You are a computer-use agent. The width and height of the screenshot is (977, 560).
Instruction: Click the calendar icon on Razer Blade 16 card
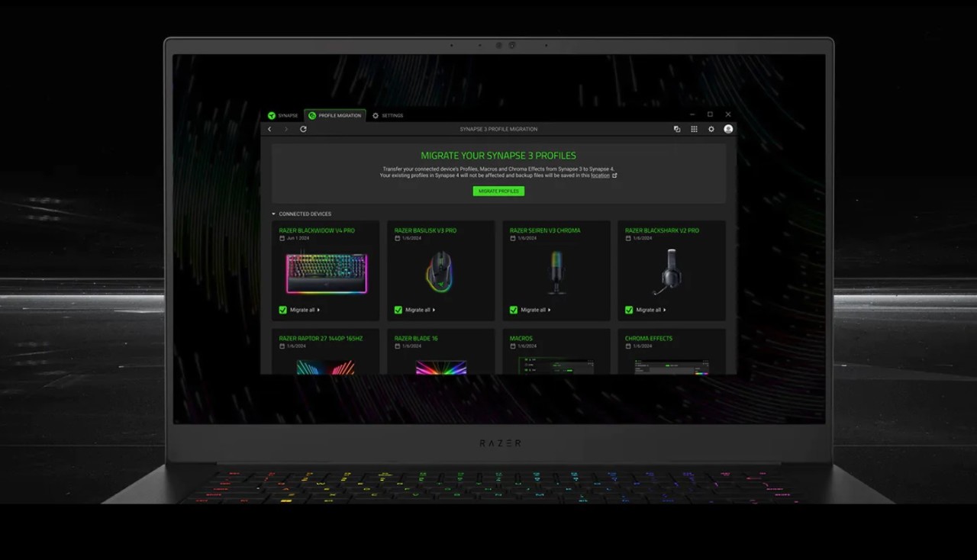click(x=397, y=346)
